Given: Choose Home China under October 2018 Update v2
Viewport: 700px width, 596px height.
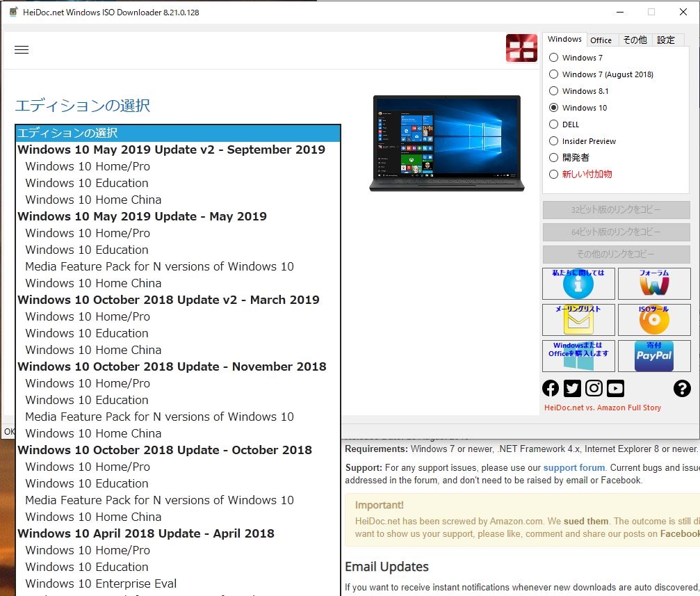Looking at the screenshot, I should [178, 350].
